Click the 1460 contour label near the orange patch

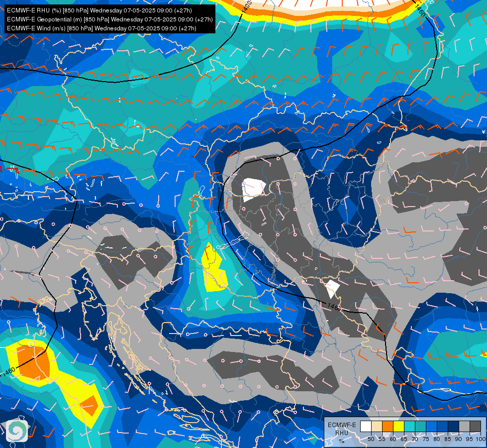[8, 371]
